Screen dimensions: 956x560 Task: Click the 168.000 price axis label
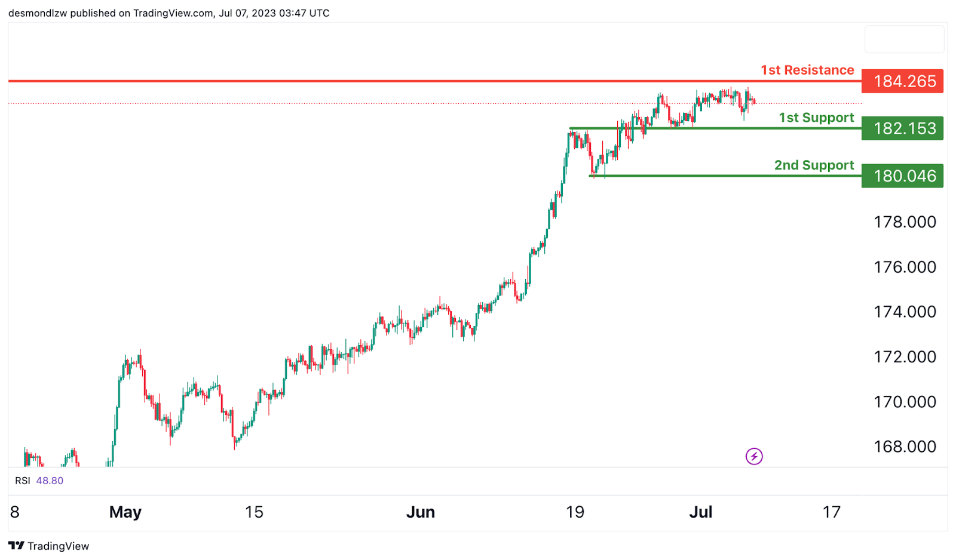click(x=905, y=447)
